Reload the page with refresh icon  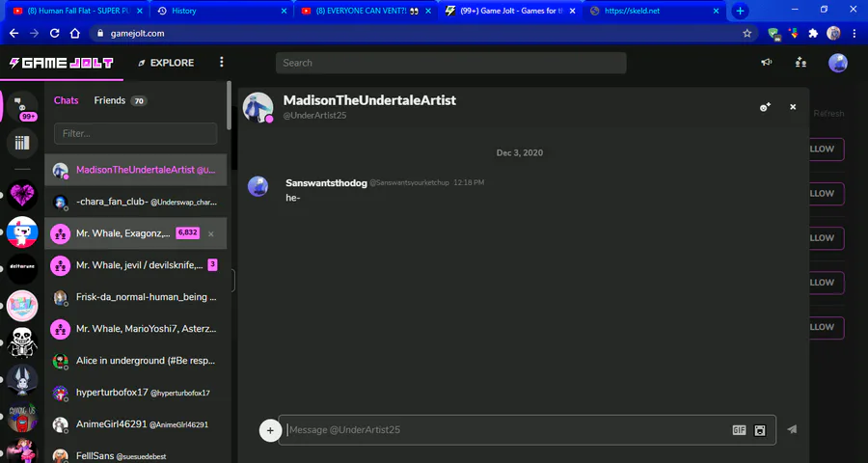pos(54,33)
